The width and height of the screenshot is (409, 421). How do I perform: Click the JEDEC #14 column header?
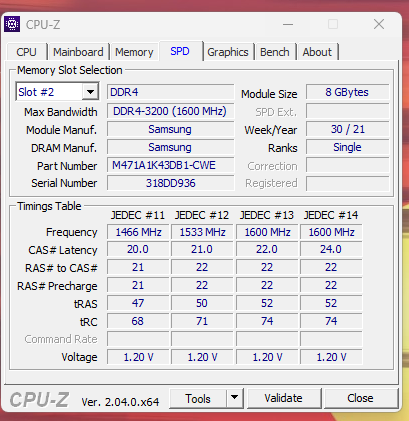331,215
